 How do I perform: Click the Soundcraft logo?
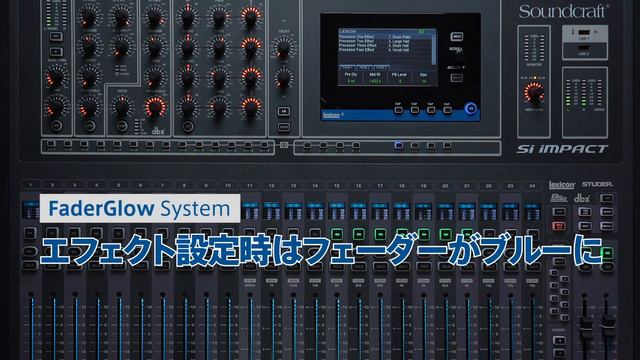click(564, 11)
